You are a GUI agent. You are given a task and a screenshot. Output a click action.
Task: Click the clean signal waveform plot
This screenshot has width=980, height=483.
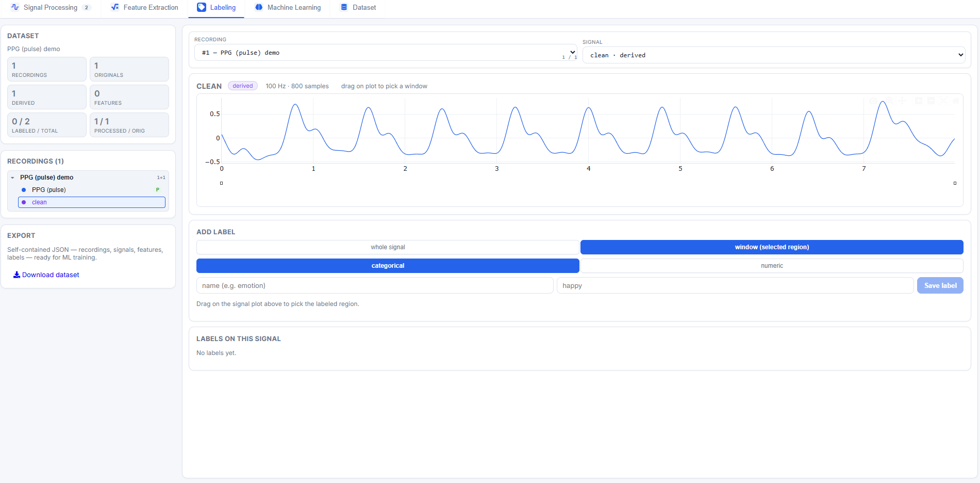pyautogui.click(x=588, y=131)
